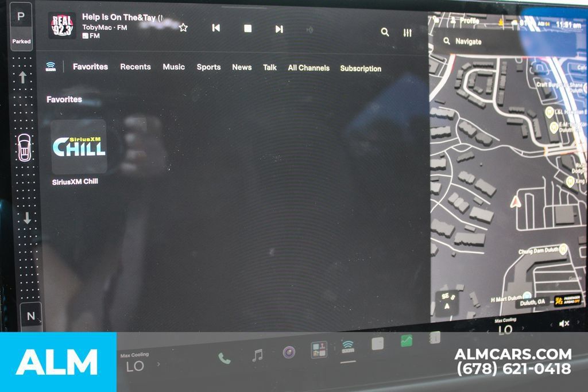This screenshot has height=392, width=588.
Task: Tap the SiriusXM source icon beside Favorites
Action: 51,67
